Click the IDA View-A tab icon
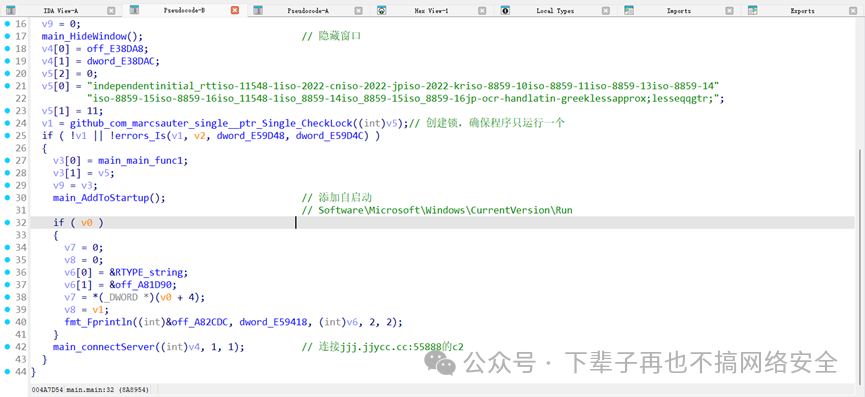 (x=10, y=10)
